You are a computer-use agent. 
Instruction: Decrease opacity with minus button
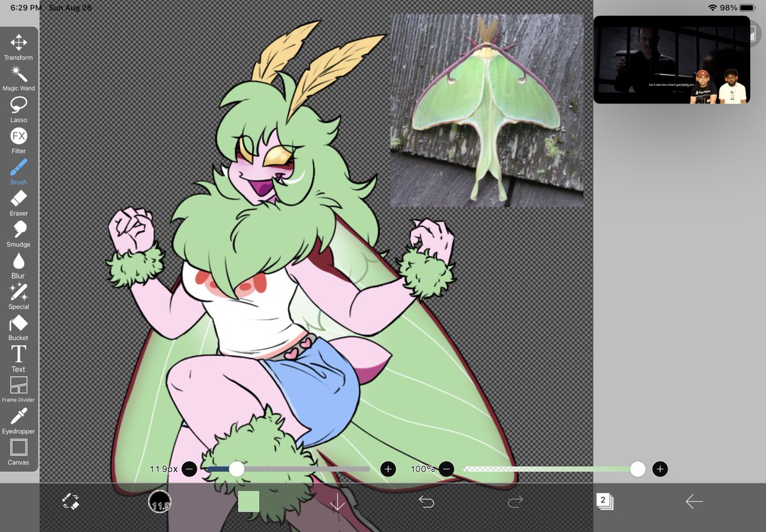447,469
